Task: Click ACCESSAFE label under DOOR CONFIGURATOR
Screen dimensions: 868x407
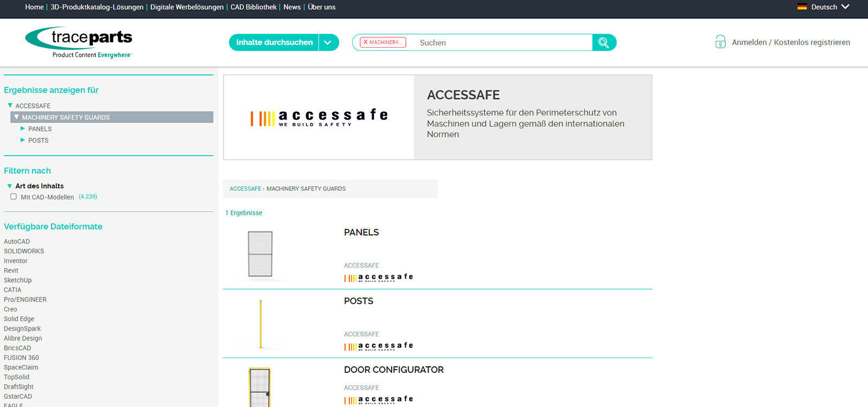Action: (x=361, y=388)
